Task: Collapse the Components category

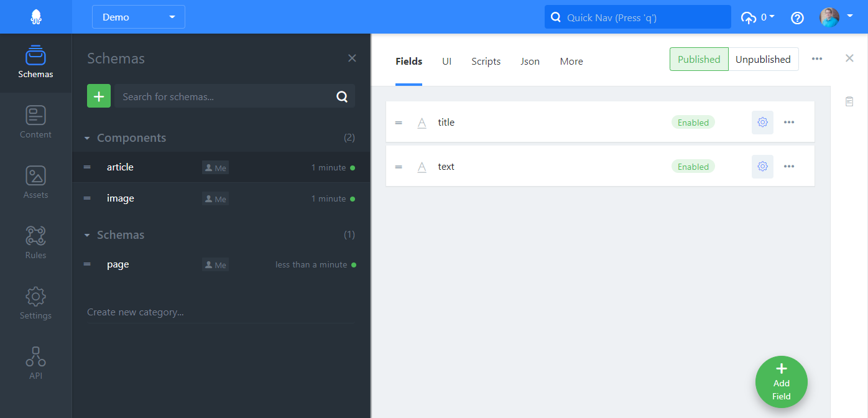Action: point(87,137)
